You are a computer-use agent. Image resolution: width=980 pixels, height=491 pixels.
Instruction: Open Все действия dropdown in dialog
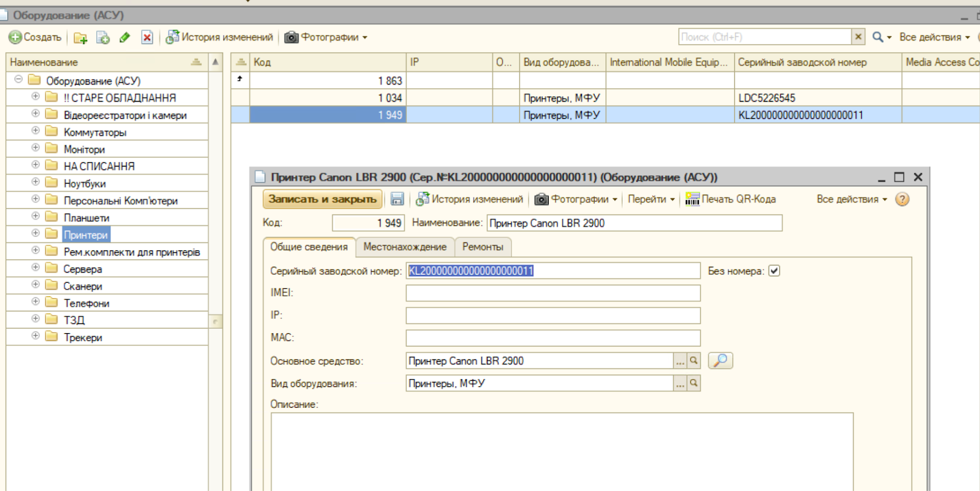[x=852, y=199]
